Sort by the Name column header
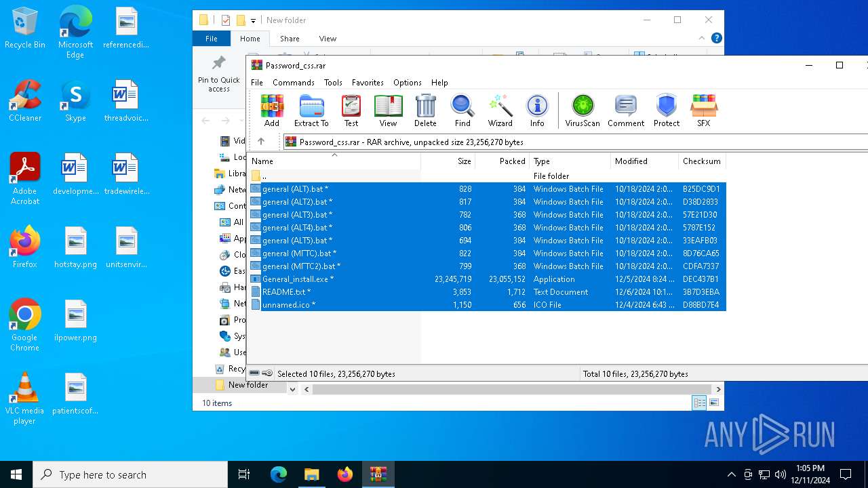Viewport: 868px width, 488px height. [x=334, y=161]
